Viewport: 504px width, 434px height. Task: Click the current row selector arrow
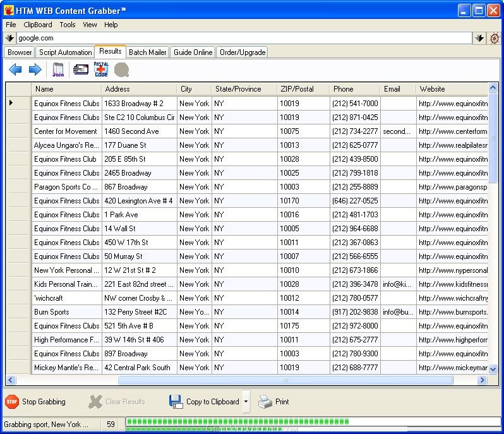coord(11,103)
